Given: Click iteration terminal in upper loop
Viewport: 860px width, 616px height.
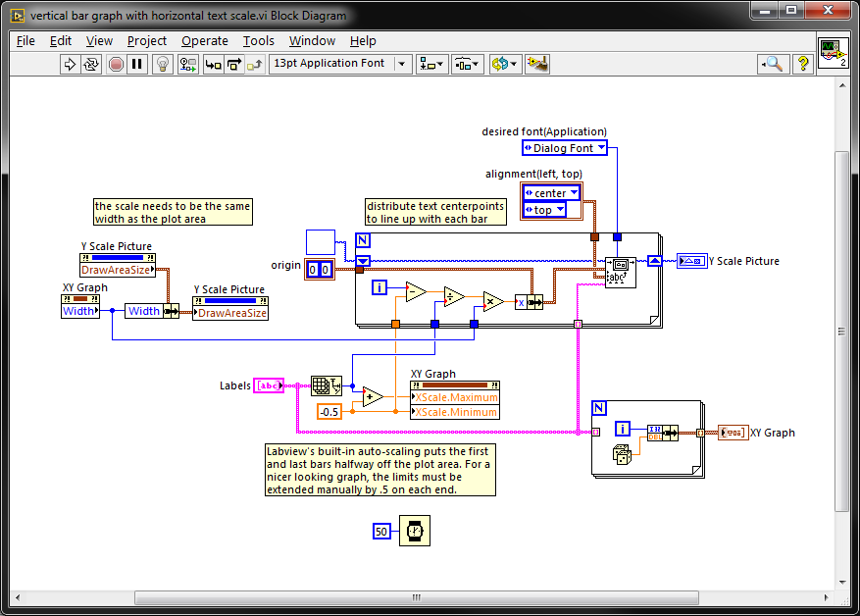Looking at the screenshot, I should tap(379, 286).
